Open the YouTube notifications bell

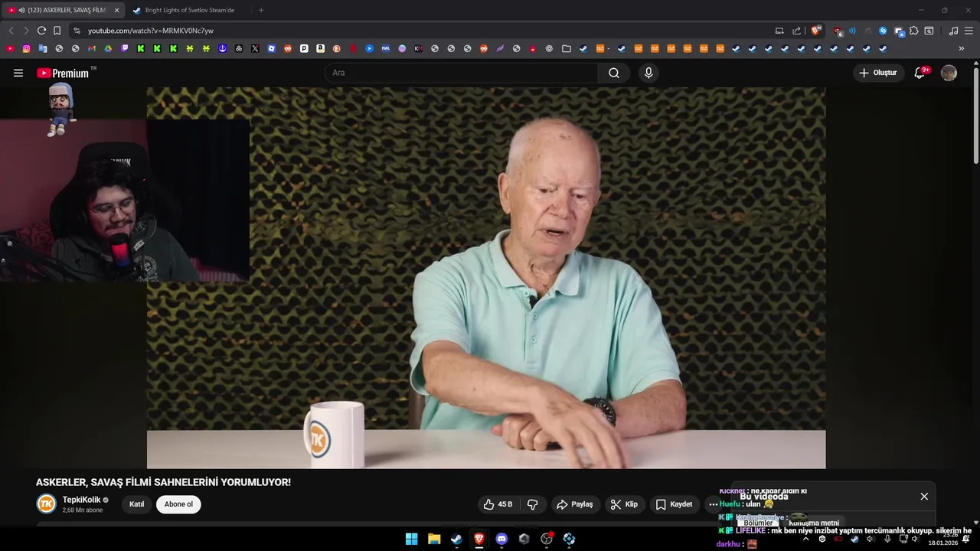pos(920,73)
